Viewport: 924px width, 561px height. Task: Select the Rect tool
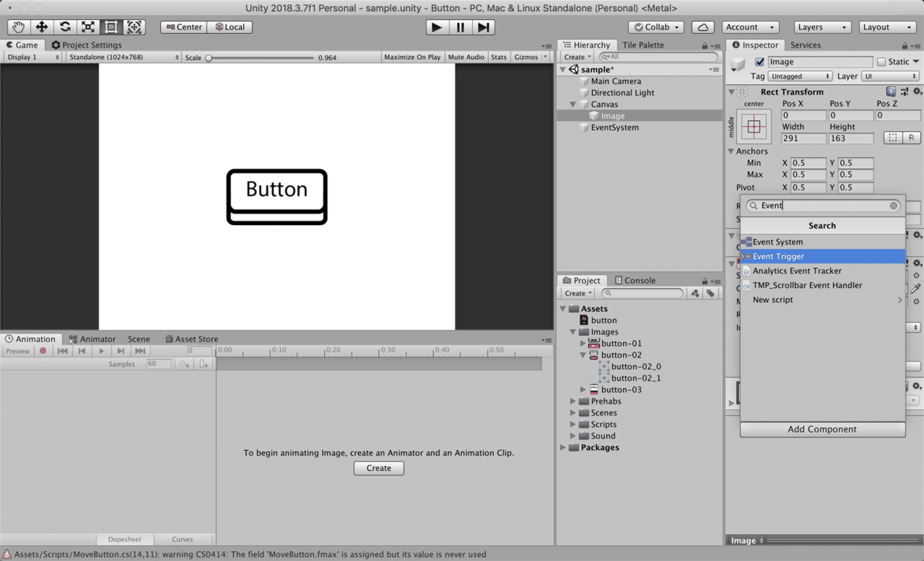(111, 27)
